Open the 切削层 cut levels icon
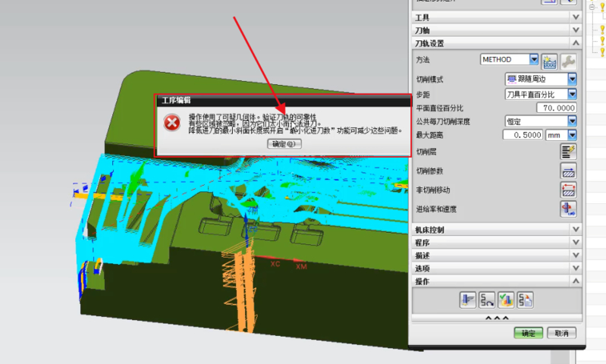606x364 pixels. coord(568,152)
